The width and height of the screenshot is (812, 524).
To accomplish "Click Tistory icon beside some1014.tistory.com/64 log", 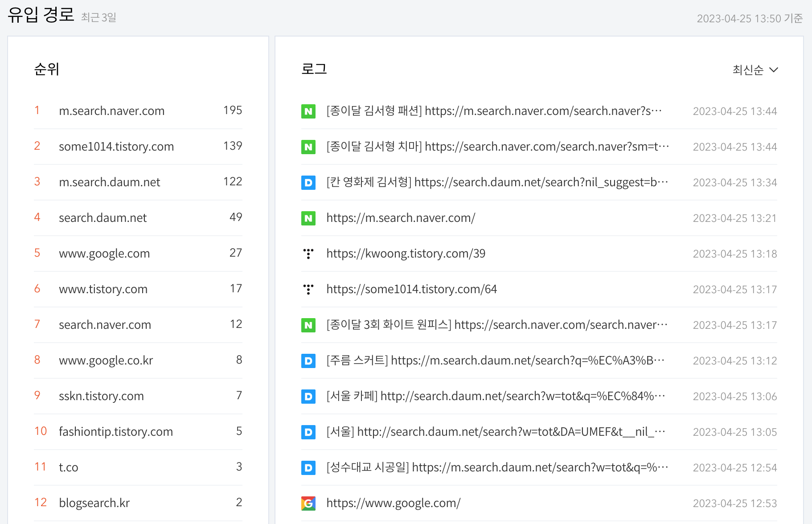I will pyautogui.click(x=308, y=289).
